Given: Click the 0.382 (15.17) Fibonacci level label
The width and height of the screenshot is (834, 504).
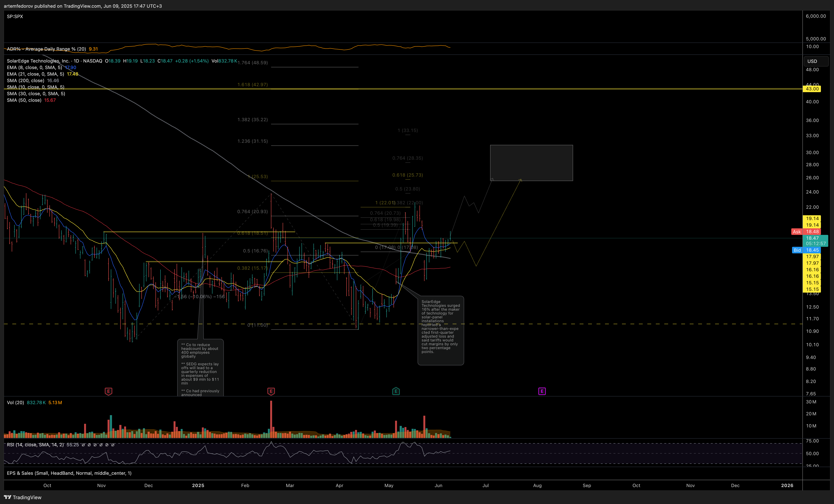Looking at the screenshot, I should click(252, 268).
